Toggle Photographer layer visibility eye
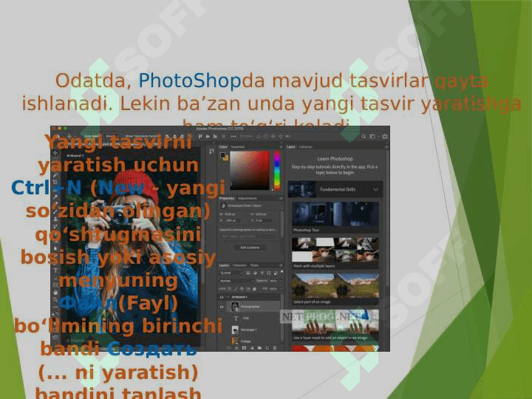 click(x=222, y=307)
